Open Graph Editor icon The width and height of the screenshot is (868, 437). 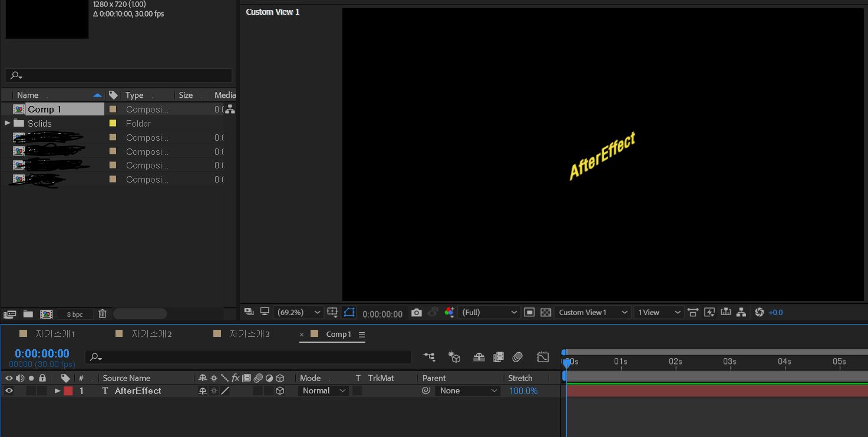pyautogui.click(x=543, y=357)
